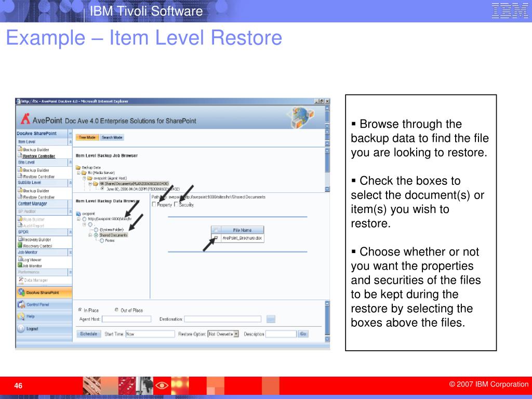Click the green Job Monitor link icon
The height and width of the screenshot is (399, 532).
(x=20, y=265)
